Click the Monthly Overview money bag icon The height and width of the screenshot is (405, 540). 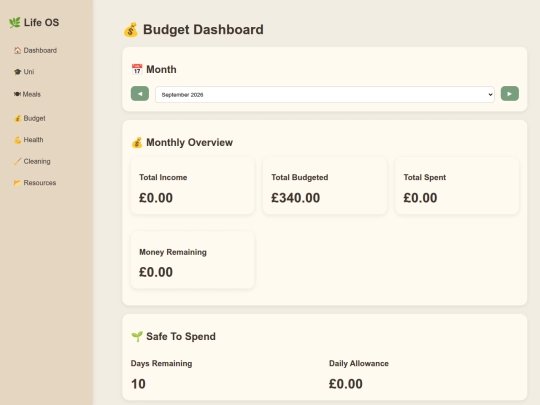point(137,142)
